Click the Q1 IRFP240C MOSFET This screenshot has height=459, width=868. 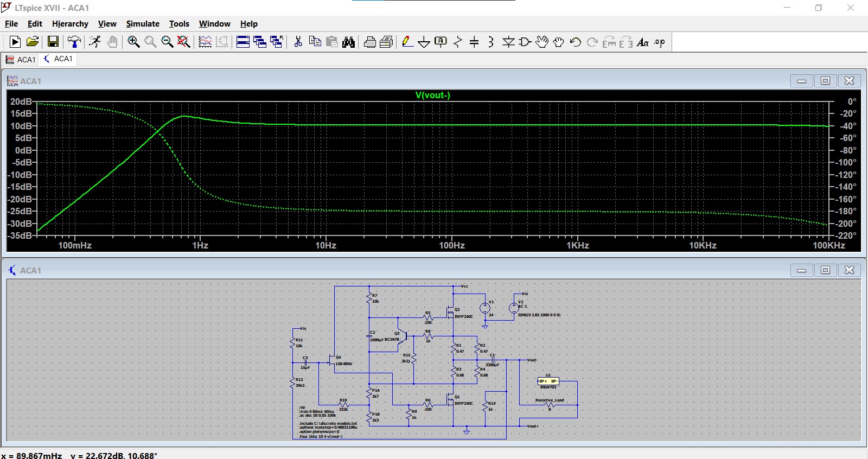point(451,400)
